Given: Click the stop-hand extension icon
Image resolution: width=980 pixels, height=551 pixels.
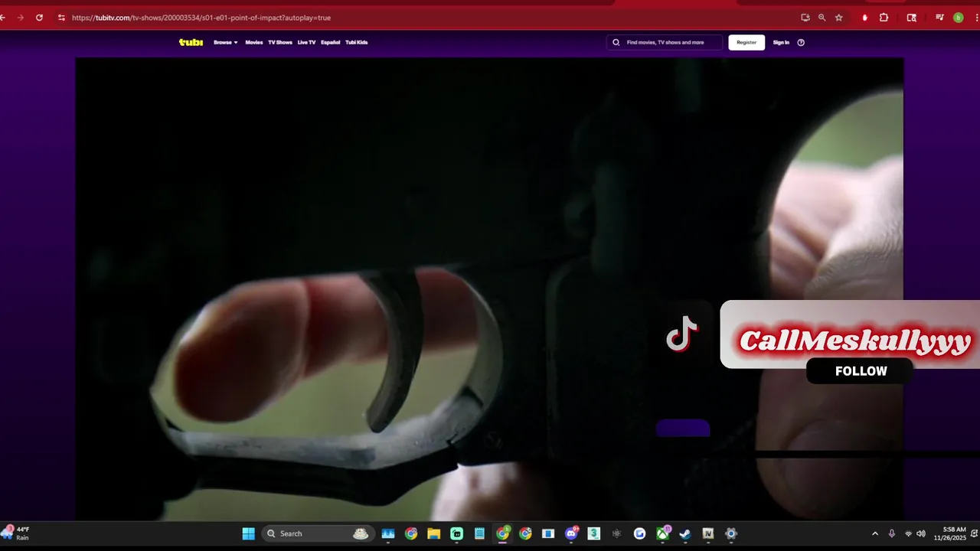Looking at the screenshot, I should coord(865,18).
